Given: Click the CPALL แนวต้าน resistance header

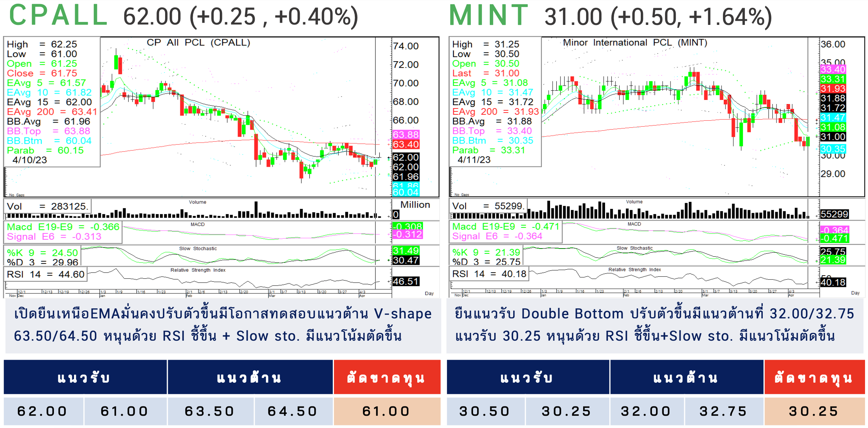Looking at the screenshot, I should pyautogui.click(x=250, y=377).
